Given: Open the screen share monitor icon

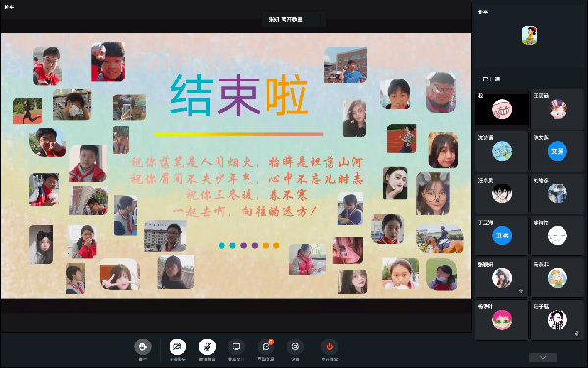Looking at the screenshot, I should pyautogui.click(x=236, y=346).
